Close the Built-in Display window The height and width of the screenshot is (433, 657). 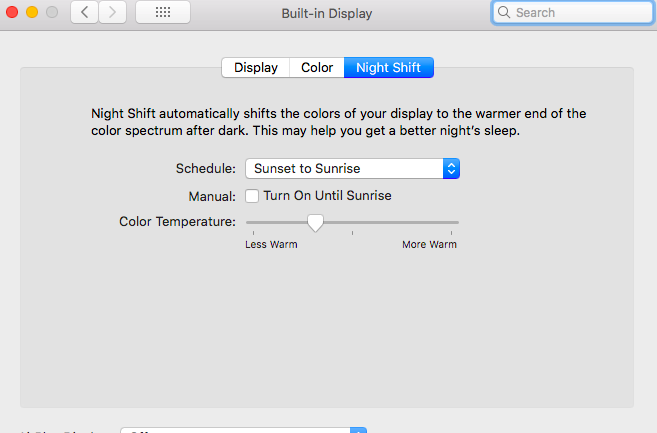[12, 13]
